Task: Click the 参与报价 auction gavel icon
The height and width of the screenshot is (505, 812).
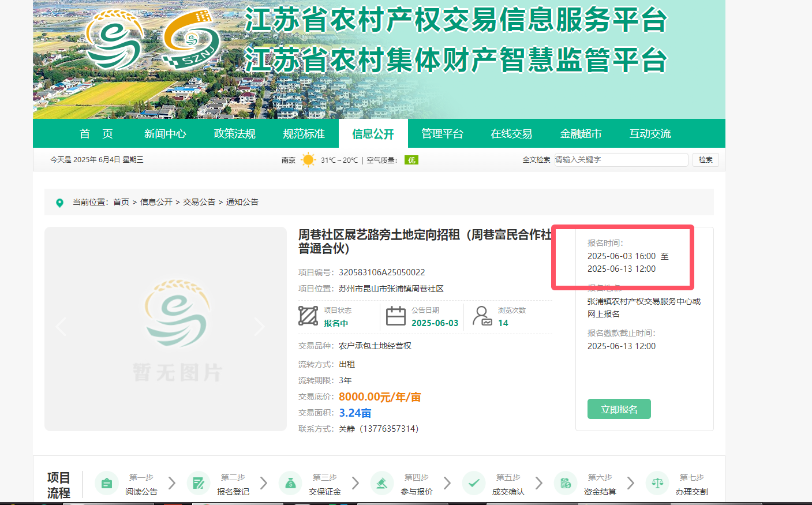Action: click(x=382, y=484)
